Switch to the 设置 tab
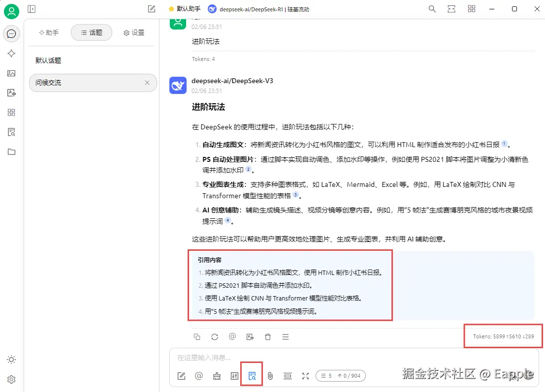Screen dimensions: 545x392 coord(134,32)
